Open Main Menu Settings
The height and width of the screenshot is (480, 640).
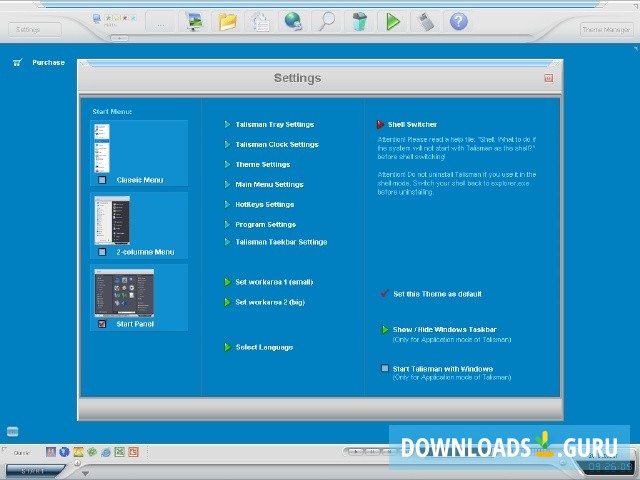(x=269, y=184)
